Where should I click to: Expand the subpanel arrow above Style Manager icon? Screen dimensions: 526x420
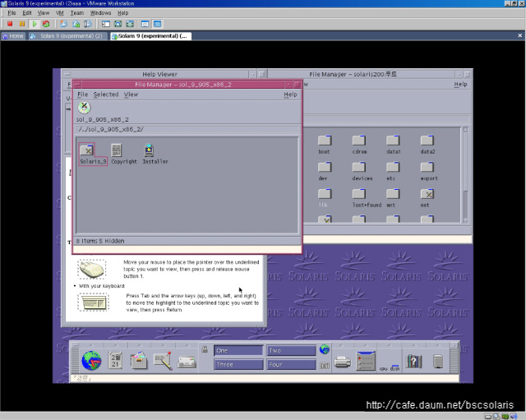click(x=366, y=345)
